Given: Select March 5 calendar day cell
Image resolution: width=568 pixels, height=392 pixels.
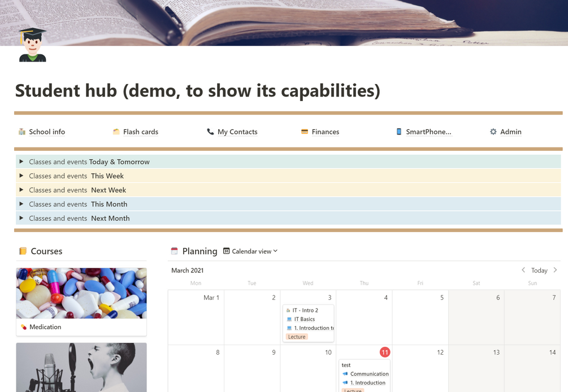Looking at the screenshot, I should pos(420,317).
